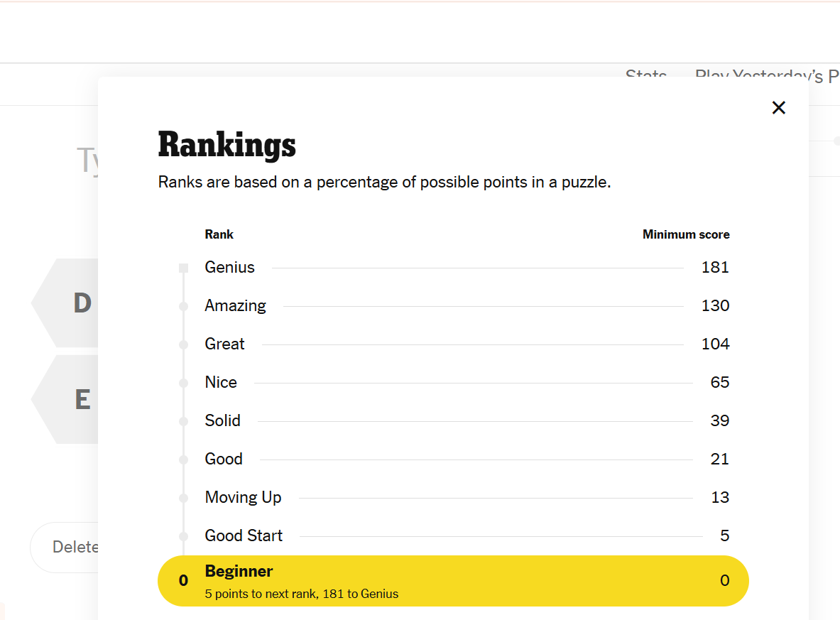Select the hexagonal letter tile E
840x620 pixels.
pyautogui.click(x=83, y=399)
